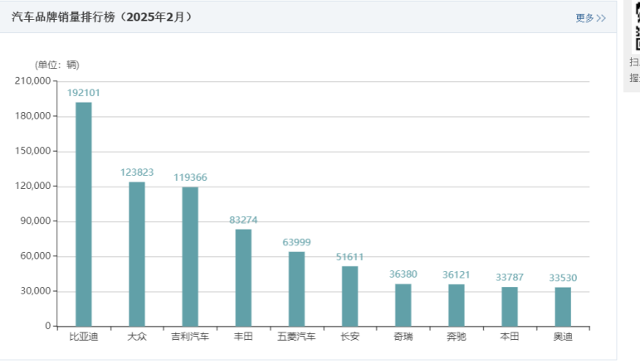The image size is (640, 364).
Task: Select the 大众 bar in the chart
Action: click(137, 254)
